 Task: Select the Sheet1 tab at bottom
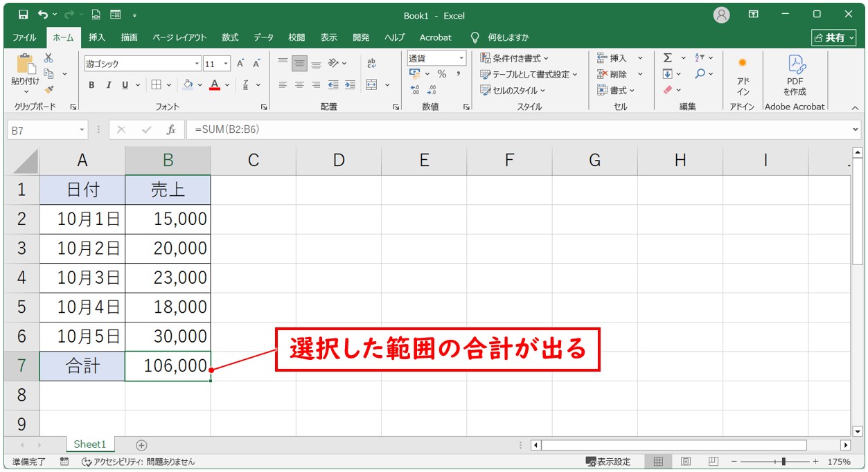(90, 444)
